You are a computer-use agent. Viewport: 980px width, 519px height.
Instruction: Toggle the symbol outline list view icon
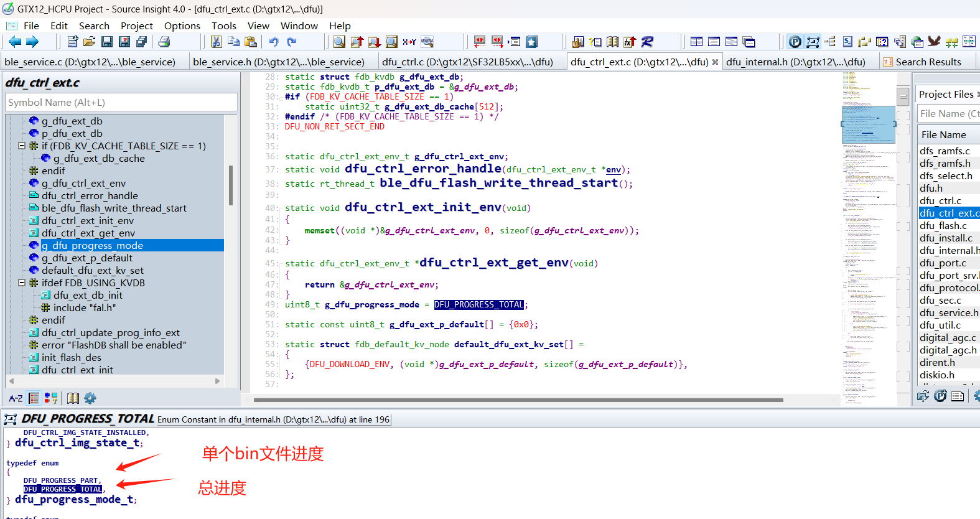[x=34, y=398]
